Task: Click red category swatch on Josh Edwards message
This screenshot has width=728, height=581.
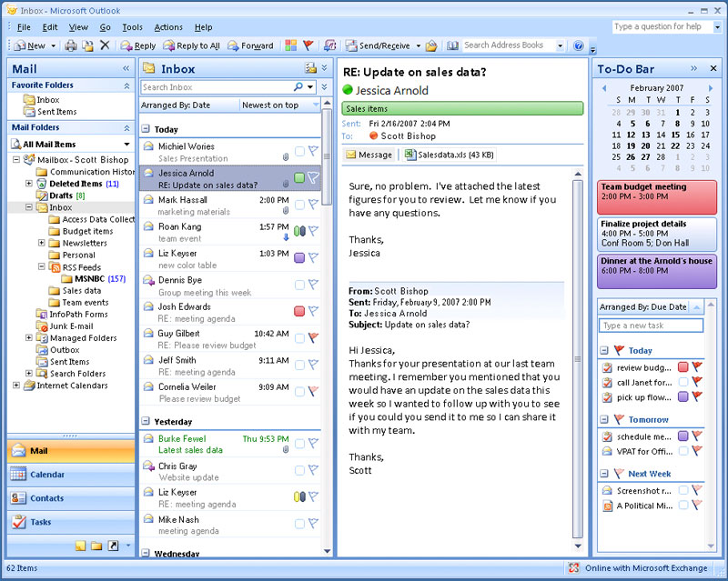Action: (x=299, y=311)
